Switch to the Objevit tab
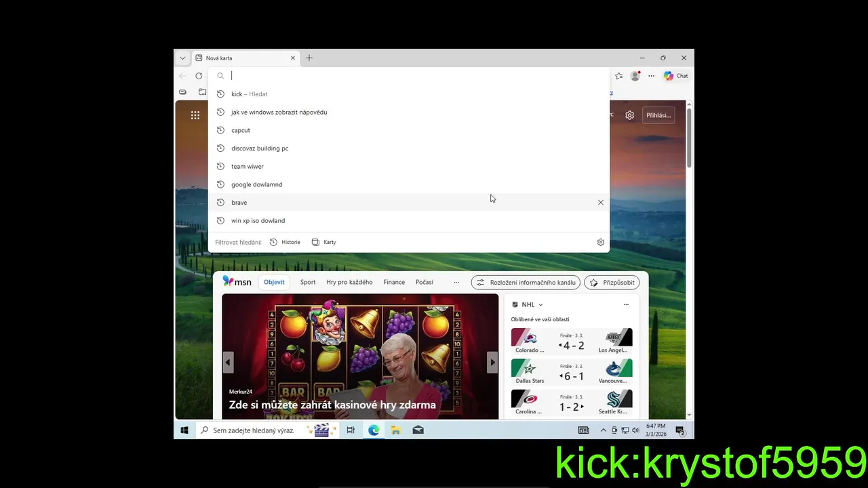 coord(275,282)
